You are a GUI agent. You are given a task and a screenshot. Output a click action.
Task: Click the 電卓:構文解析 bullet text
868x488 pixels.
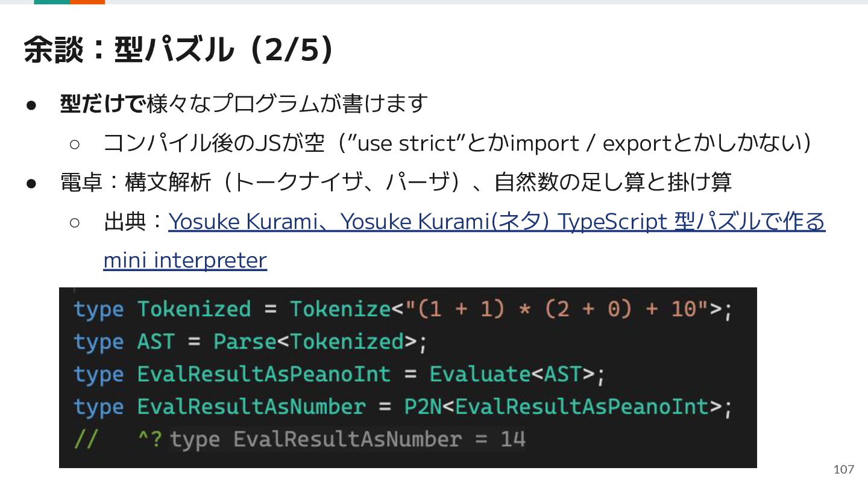(396, 182)
